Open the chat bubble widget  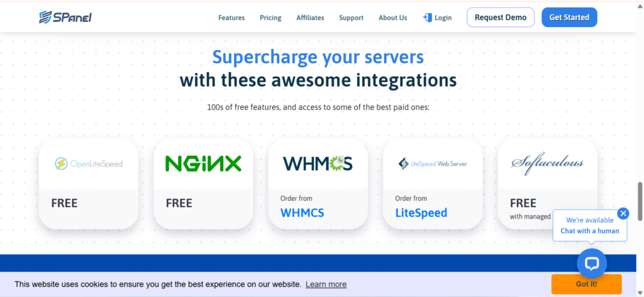point(591,263)
